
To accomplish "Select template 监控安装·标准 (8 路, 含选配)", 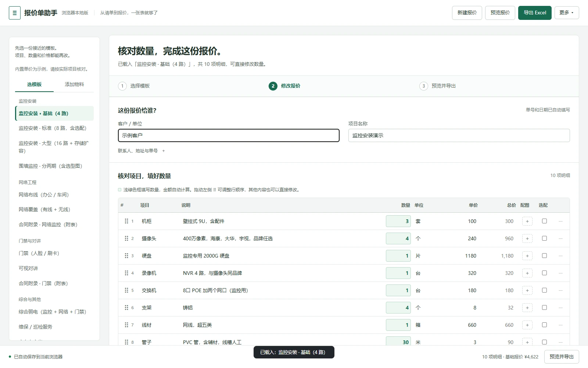I will pos(54,128).
